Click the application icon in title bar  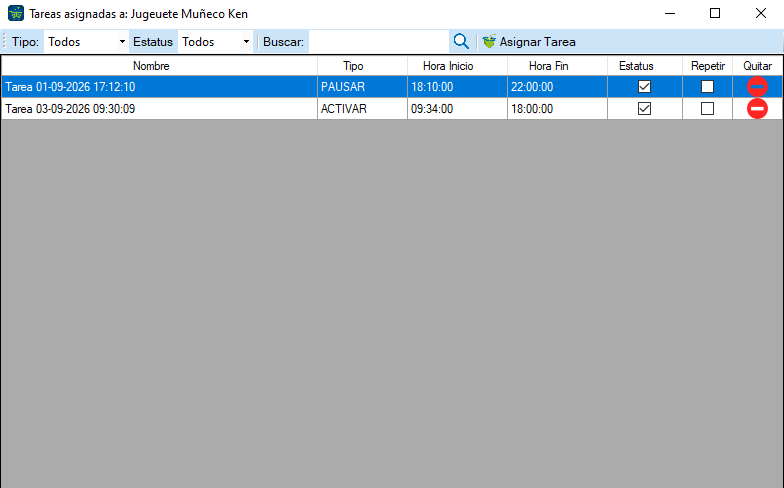coord(16,14)
